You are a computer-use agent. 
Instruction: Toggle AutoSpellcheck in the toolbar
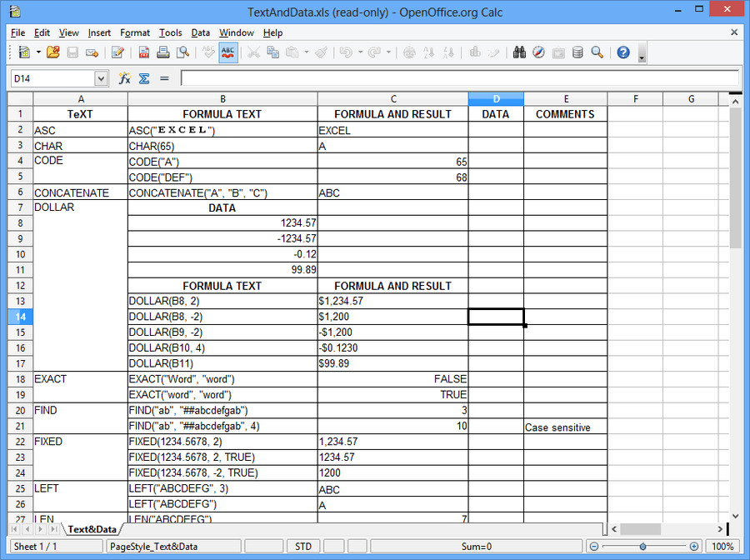(227, 52)
